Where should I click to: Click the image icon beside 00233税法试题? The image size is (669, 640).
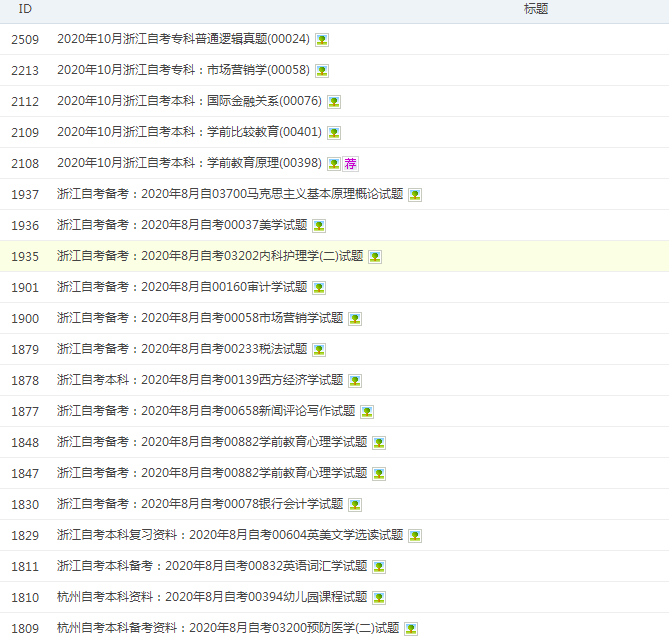tap(319, 350)
